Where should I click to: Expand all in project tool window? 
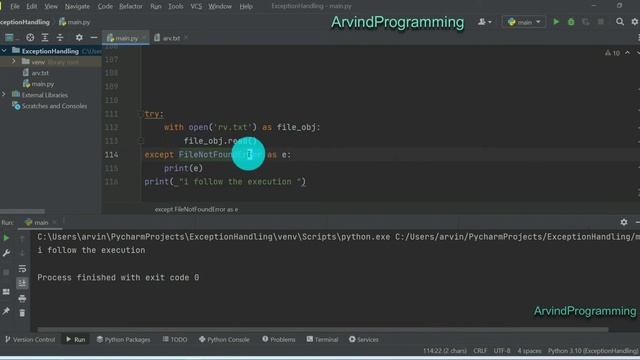point(45,38)
